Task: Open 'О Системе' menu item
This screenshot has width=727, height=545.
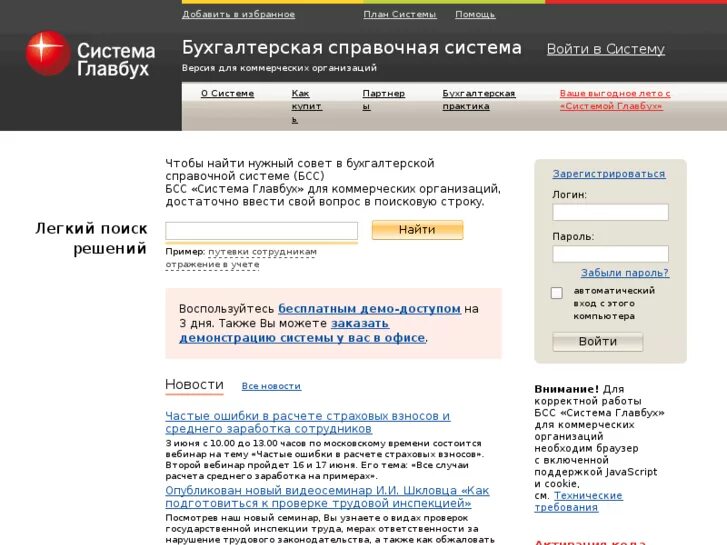Action: (227, 93)
